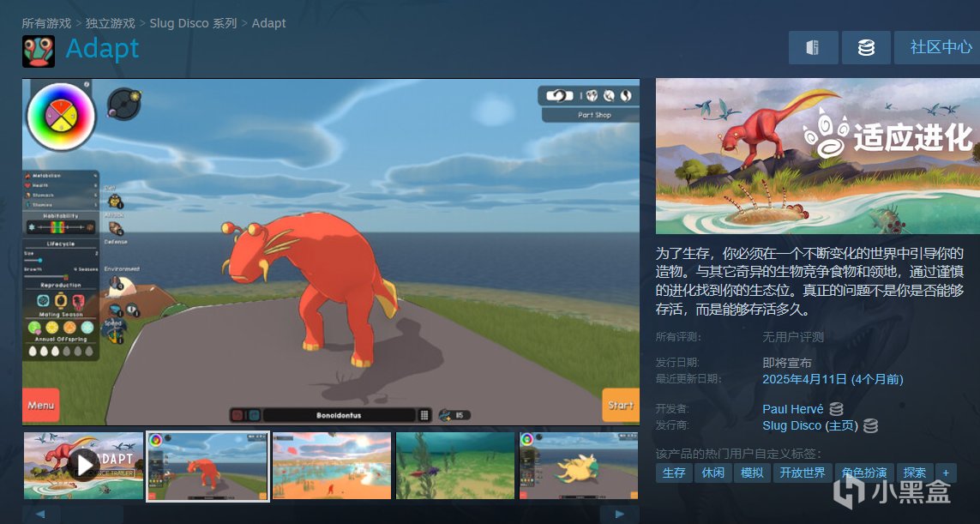
Task: Click the 2025年4月11日 update date link
Action: point(833,379)
